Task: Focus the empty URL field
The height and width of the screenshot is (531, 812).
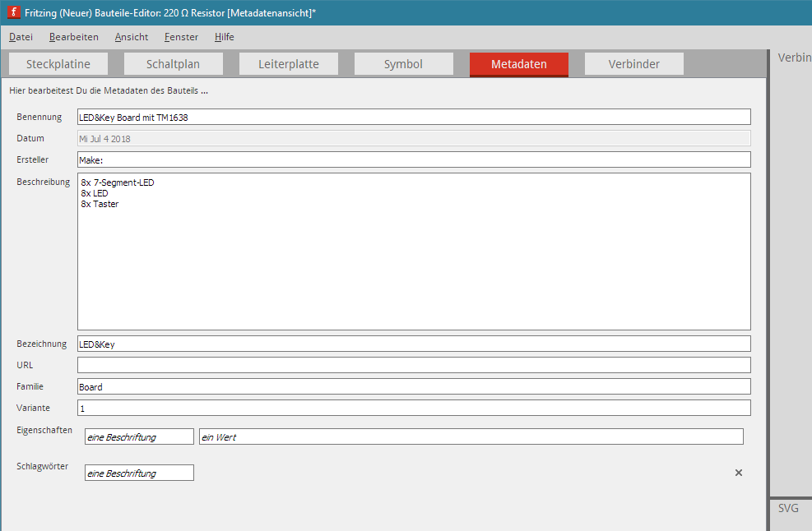Action: pyautogui.click(x=414, y=365)
